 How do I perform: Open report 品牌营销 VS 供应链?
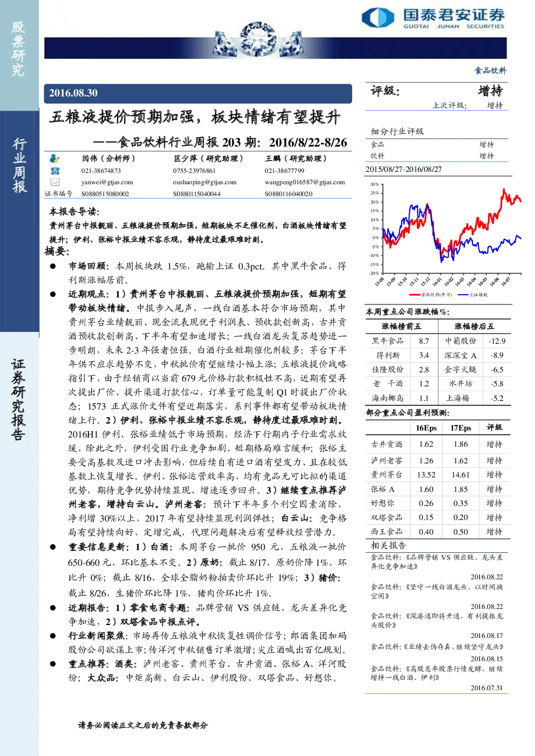tap(437, 562)
